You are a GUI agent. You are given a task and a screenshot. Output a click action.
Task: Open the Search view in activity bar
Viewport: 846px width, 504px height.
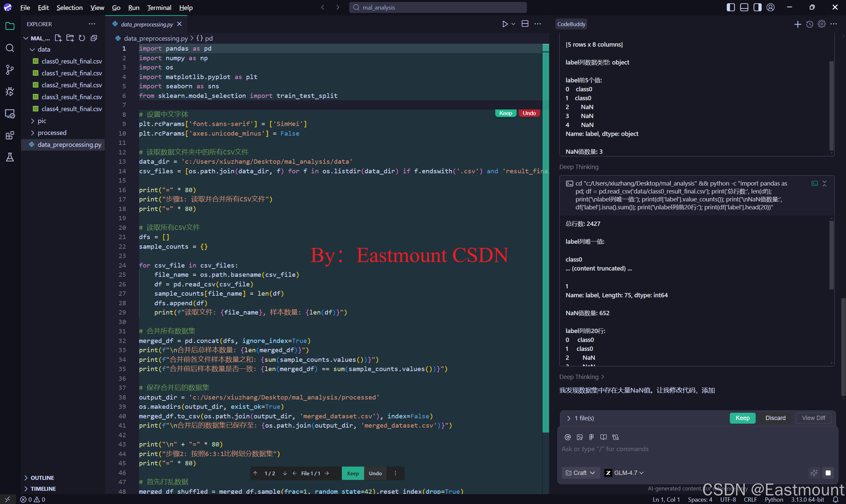(x=10, y=48)
